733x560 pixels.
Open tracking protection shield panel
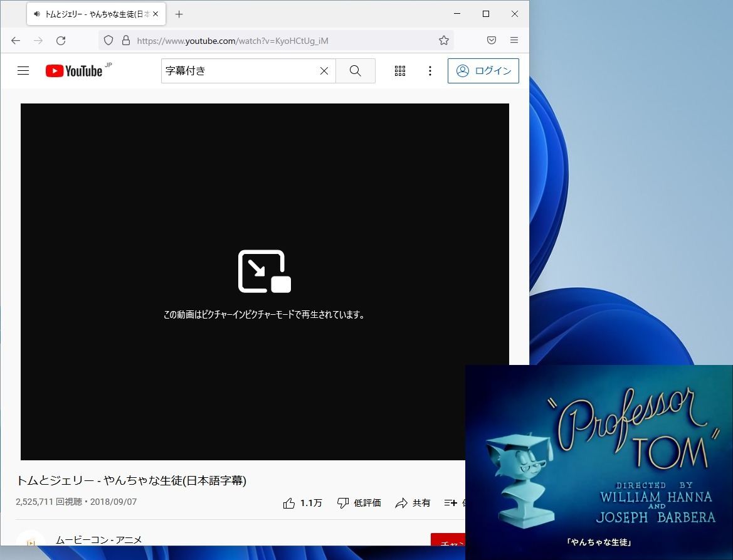[108, 41]
